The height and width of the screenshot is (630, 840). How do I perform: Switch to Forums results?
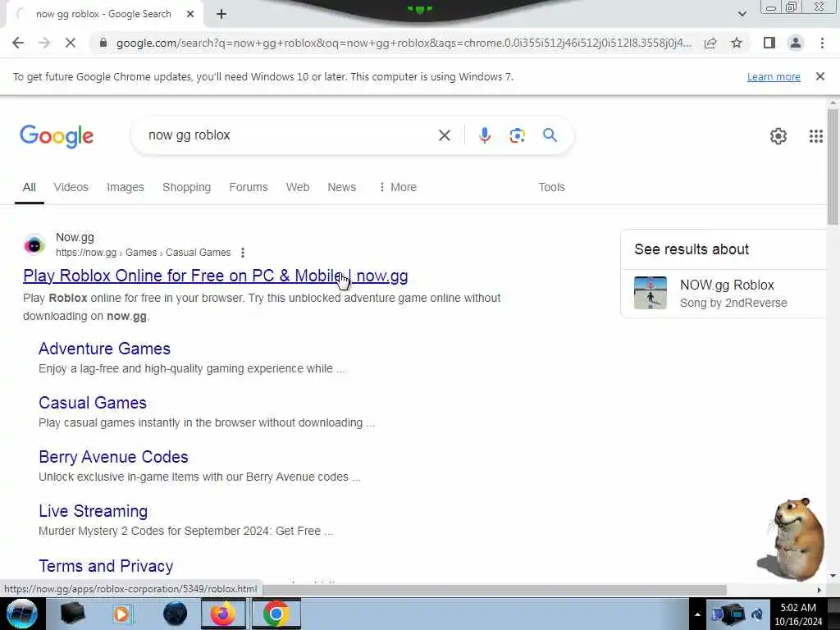249,187
